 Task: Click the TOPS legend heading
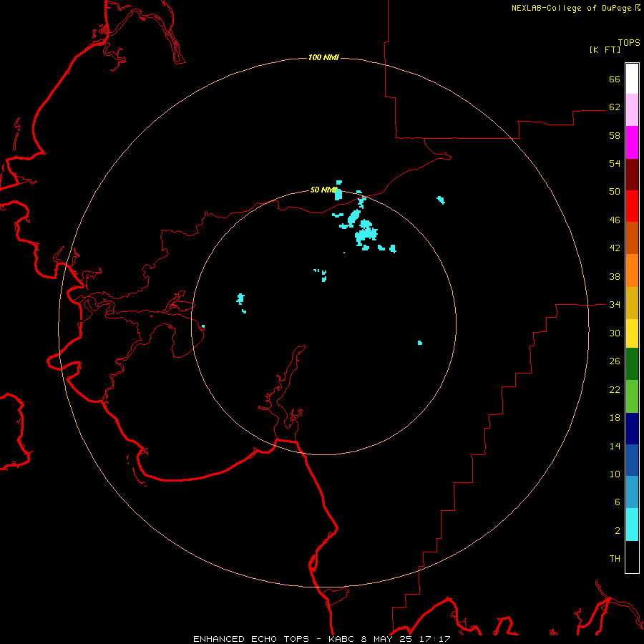click(x=629, y=42)
